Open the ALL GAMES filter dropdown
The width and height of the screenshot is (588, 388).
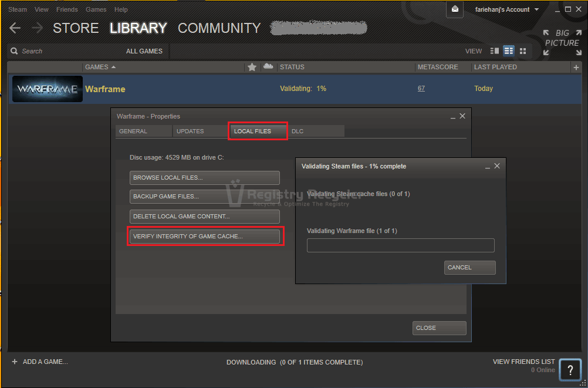(144, 51)
